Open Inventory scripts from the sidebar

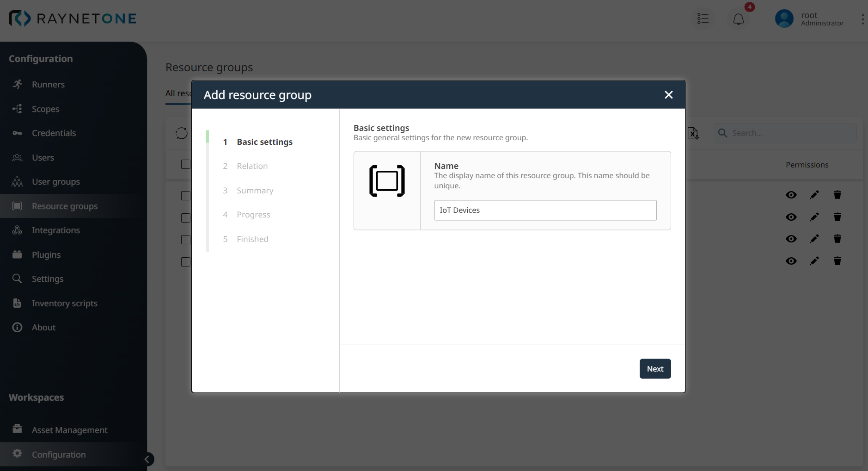63,303
